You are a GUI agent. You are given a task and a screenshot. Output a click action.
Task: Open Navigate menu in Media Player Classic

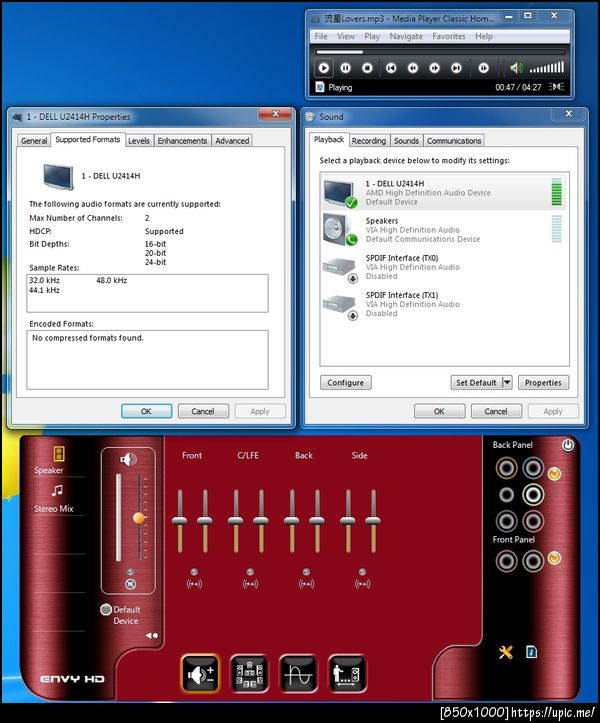406,36
